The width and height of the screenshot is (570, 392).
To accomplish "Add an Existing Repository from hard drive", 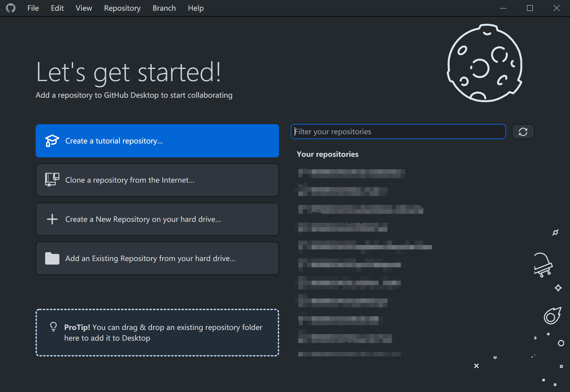I will tap(157, 258).
